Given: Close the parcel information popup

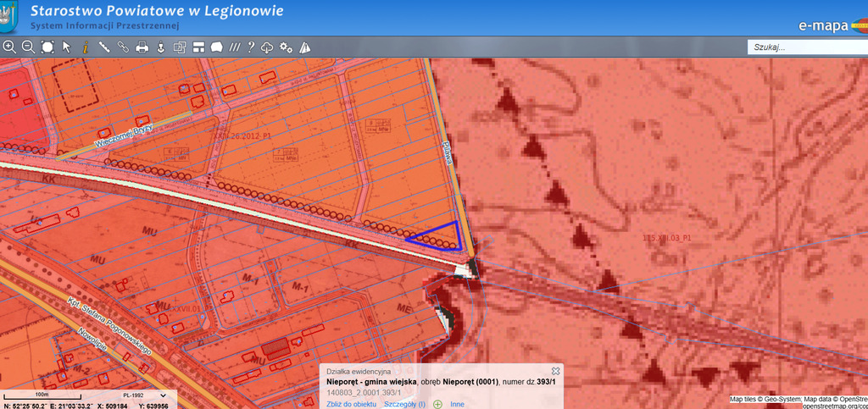Looking at the screenshot, I should 556,371.
